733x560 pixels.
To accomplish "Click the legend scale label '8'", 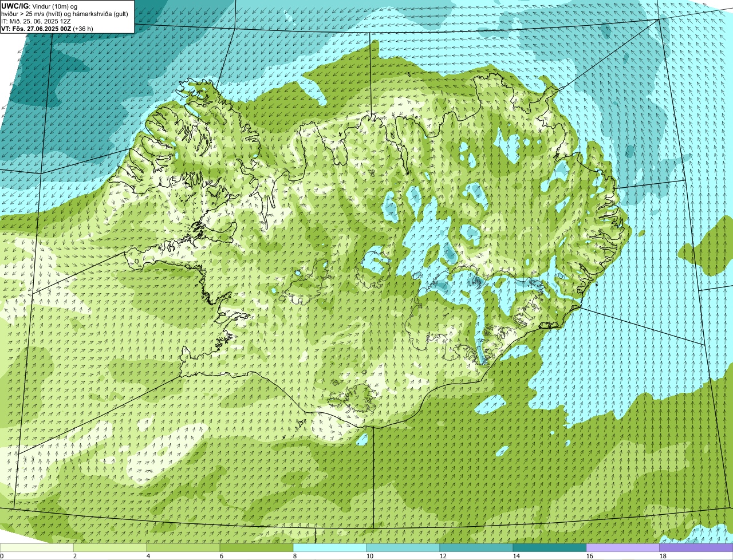I will [294, 556].
